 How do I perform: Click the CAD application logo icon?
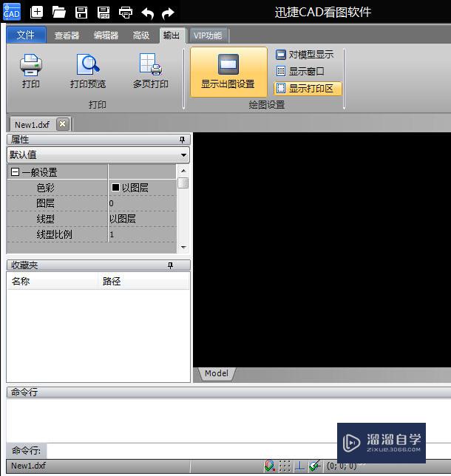tap(12, 12)
